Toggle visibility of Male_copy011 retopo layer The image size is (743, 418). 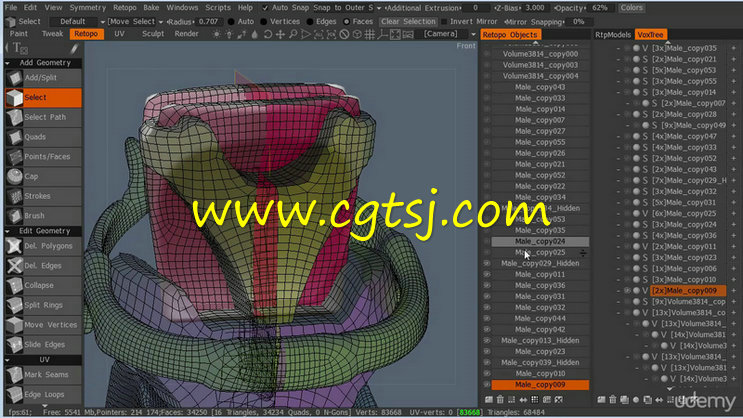tap(487, 274)
